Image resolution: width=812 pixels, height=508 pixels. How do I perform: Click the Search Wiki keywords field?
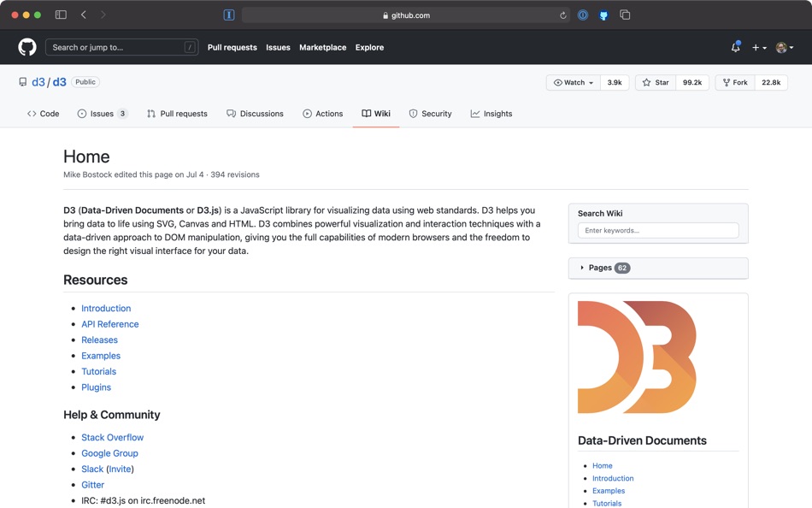coord(658,230)
